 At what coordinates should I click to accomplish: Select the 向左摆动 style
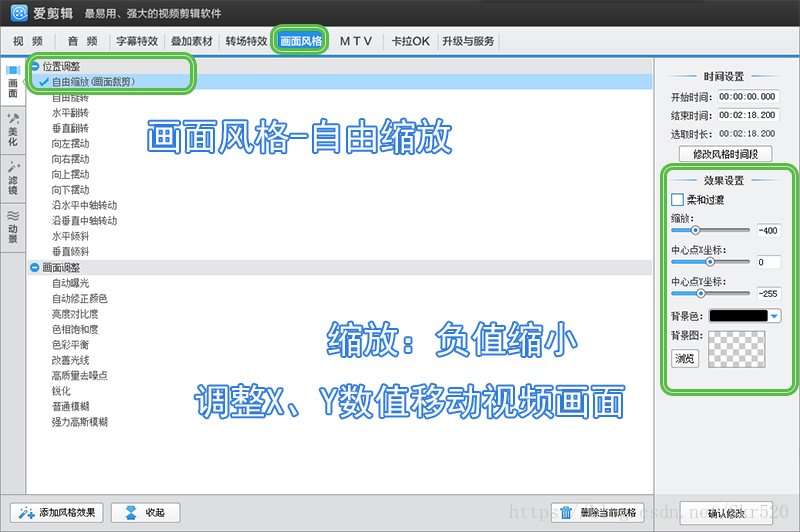(70, 143)
